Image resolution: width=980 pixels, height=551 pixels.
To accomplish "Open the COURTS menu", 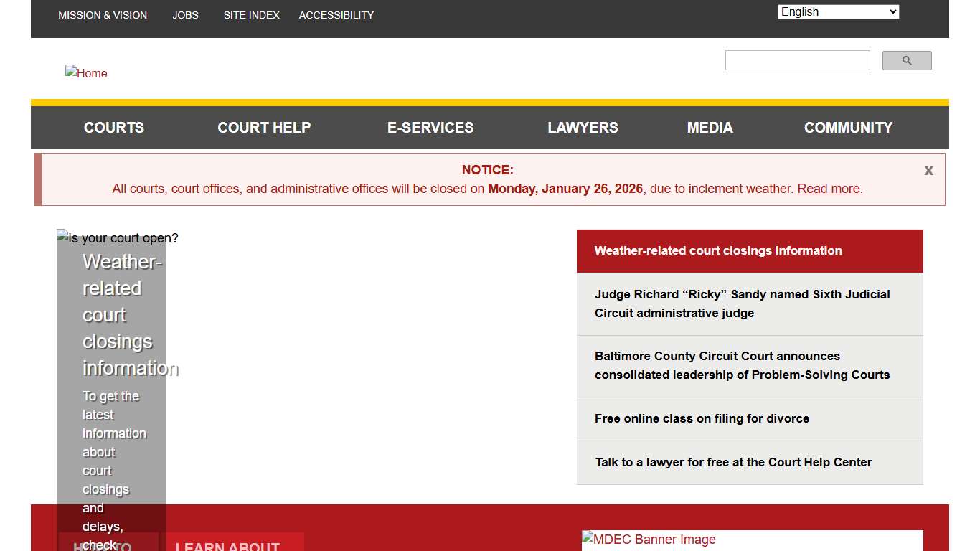I will (113, 127).
